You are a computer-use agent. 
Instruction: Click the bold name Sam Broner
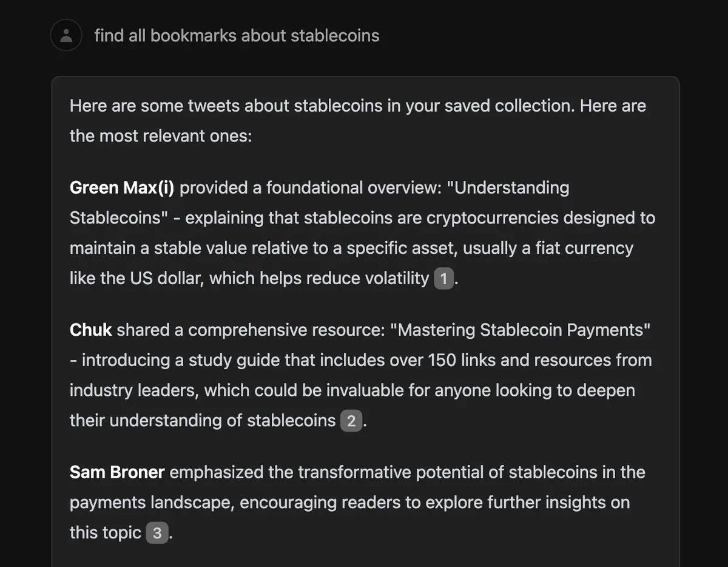pyautogui.click(x=117, y=472)
